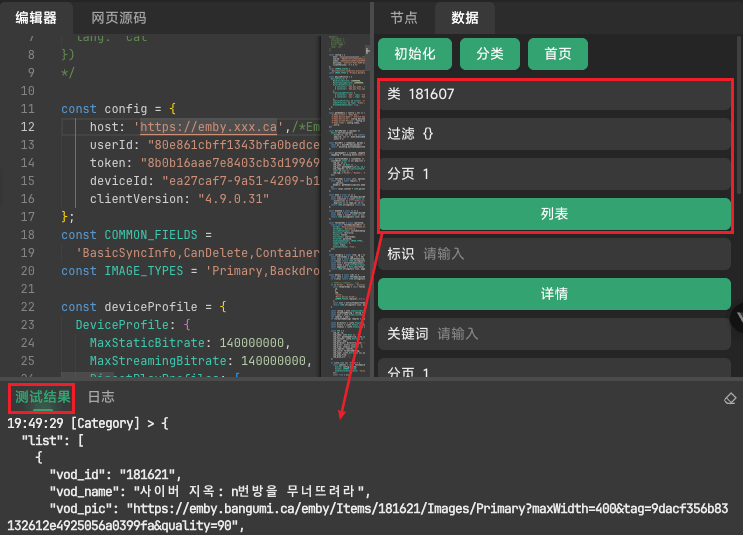The width and height of the screenshot is (743, 535).
Task: Click line number 22 in the gutter
Action: point(28,306)
